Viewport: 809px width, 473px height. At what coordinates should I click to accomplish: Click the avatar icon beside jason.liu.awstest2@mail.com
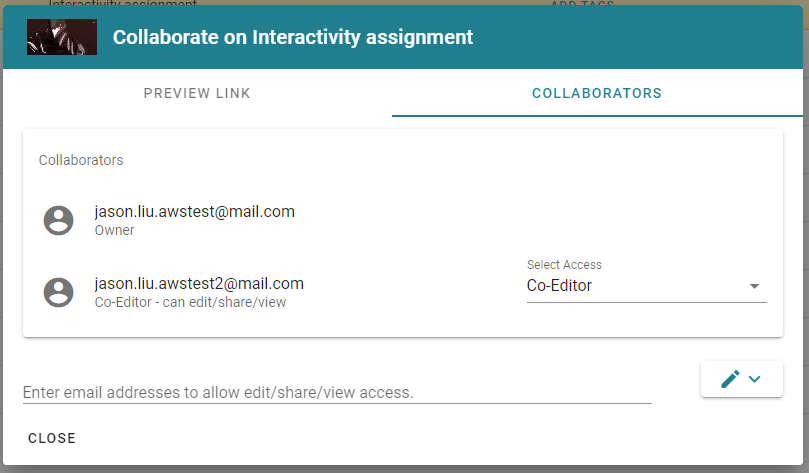tap(58, 292)
